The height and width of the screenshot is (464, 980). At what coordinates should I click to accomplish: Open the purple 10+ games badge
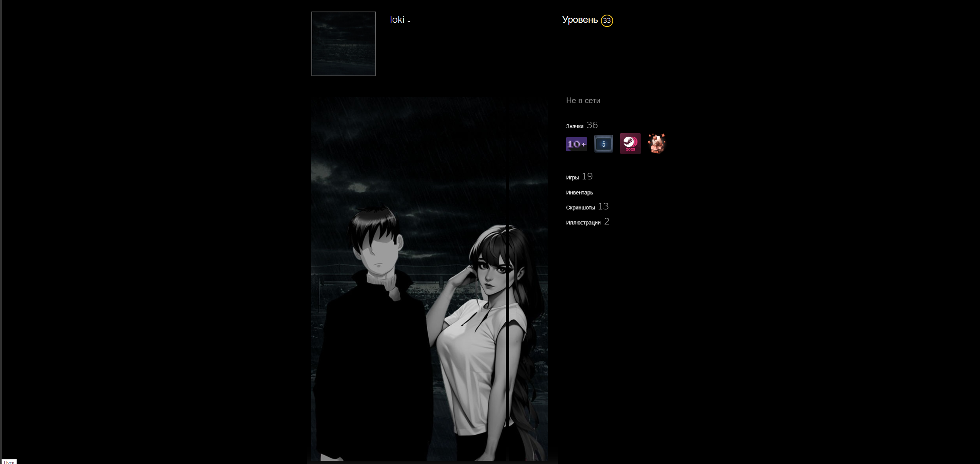576,144
